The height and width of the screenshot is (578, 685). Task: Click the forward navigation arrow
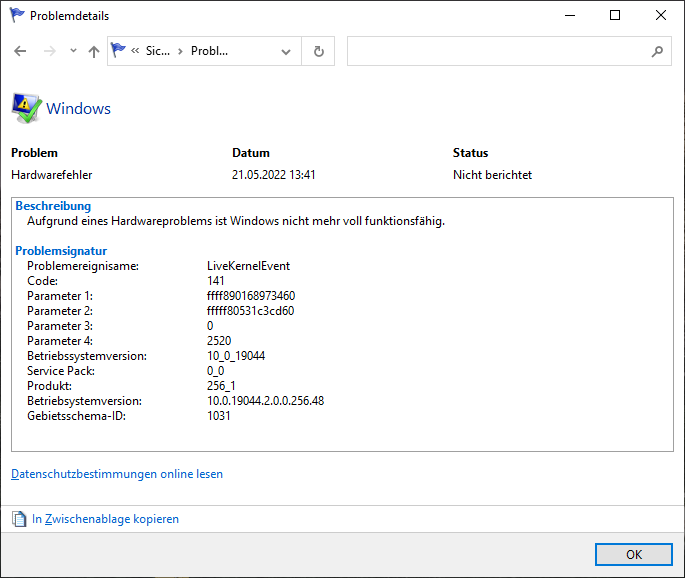[x=50, y=52]
